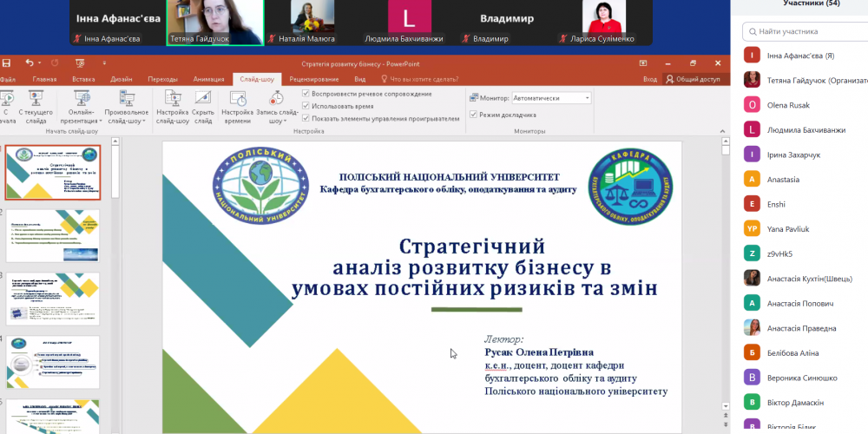
Task: Click the Общий доступ share button
Action: [x=693, y=79]
